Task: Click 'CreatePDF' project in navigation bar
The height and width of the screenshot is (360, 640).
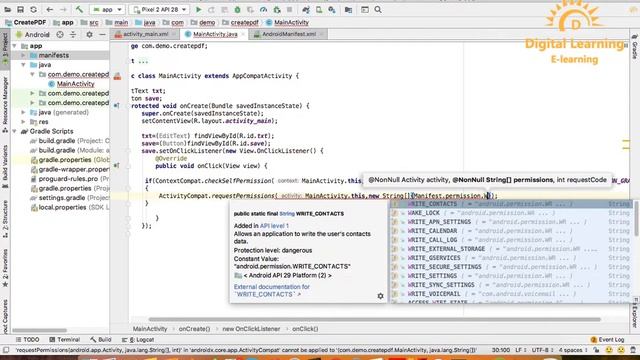Action: (x=30, y=22)
